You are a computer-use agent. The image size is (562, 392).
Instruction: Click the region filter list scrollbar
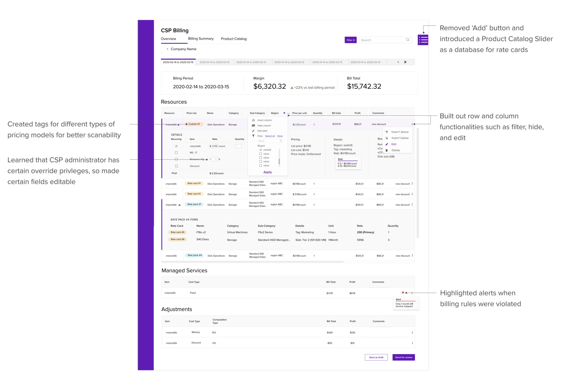point(279,161)
